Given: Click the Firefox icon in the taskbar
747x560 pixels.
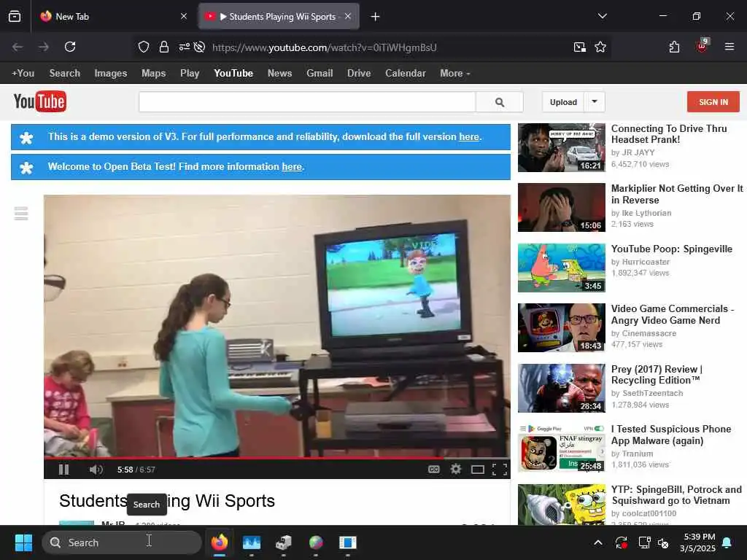Looking at the screenshot, I should tap(220, 542).
